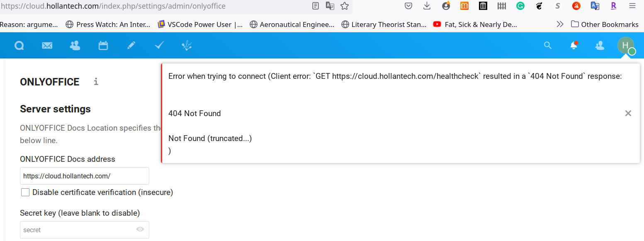Screen dimensions: 644x241
Task: Open the GNOME Shell integration extension
Action: pos(539,6)
